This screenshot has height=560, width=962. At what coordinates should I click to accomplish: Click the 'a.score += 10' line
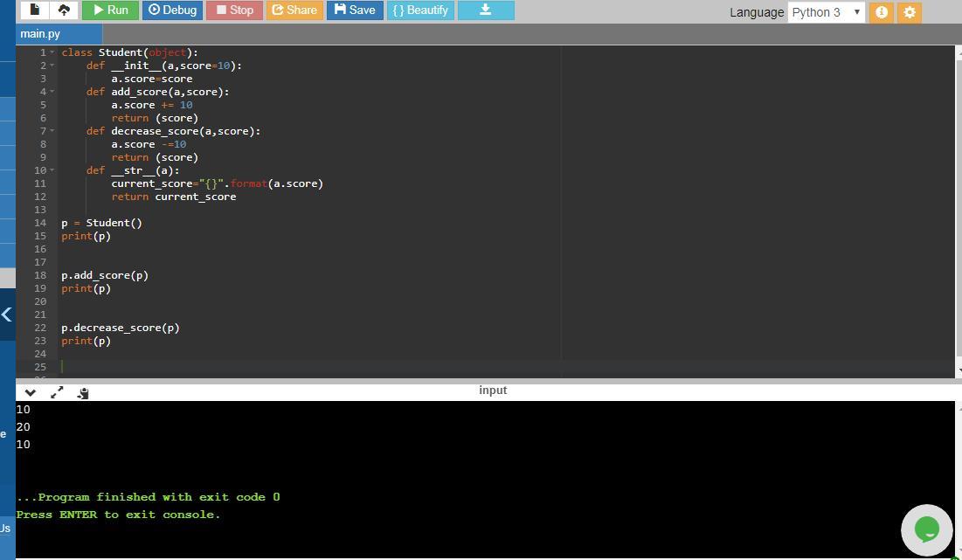(151, 105)
